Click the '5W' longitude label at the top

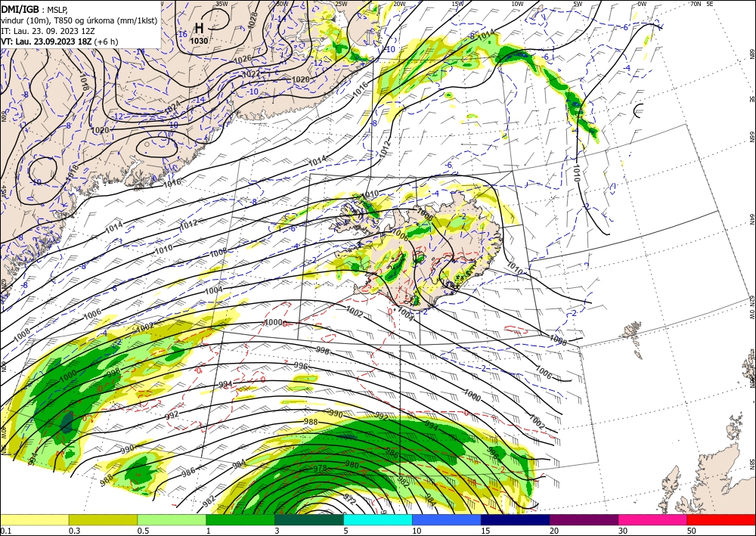coord(578,4)
